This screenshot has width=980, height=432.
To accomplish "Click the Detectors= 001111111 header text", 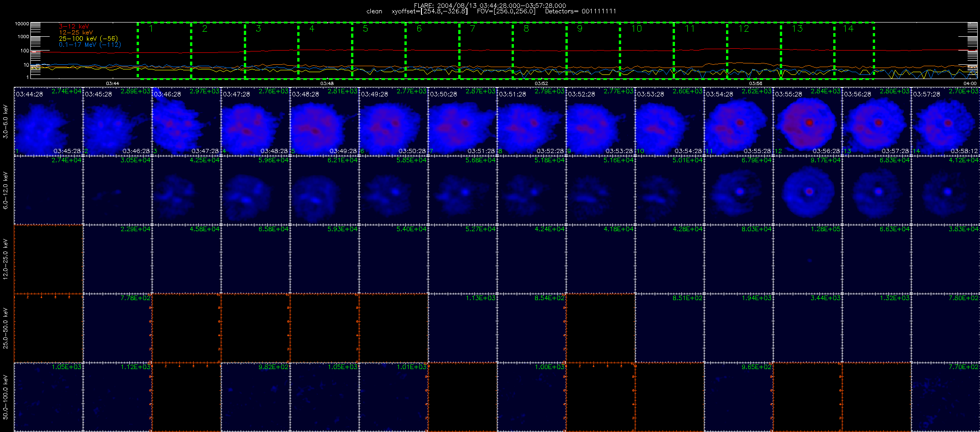I will [x=581, y=11].
